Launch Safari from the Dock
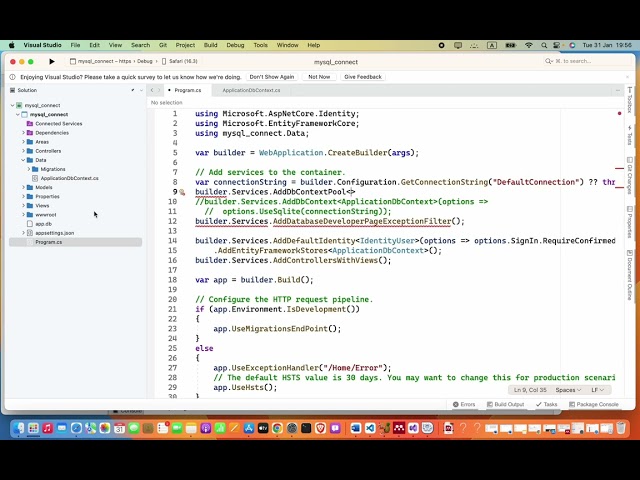 point(76,428)
